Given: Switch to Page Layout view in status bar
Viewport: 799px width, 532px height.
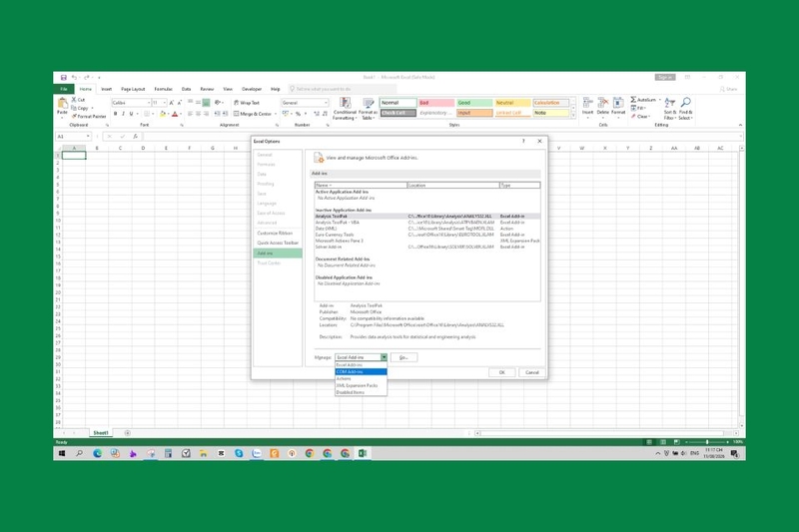Looking at the screenshot, I should click(663, 442).
